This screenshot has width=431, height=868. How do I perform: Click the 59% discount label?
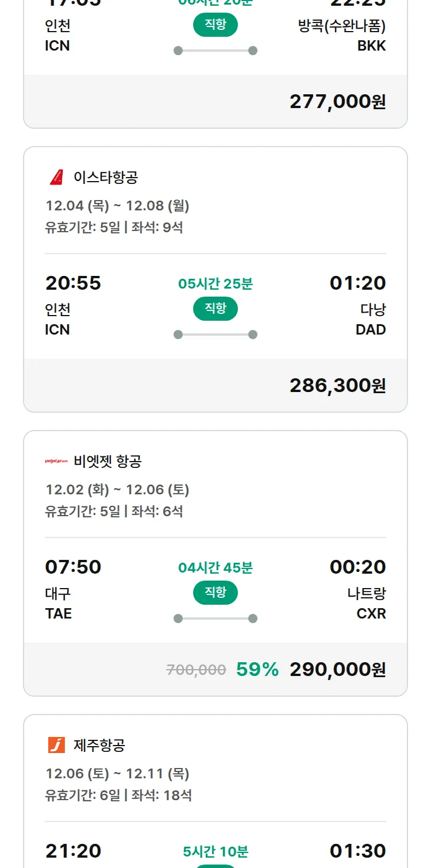point(257,670)
